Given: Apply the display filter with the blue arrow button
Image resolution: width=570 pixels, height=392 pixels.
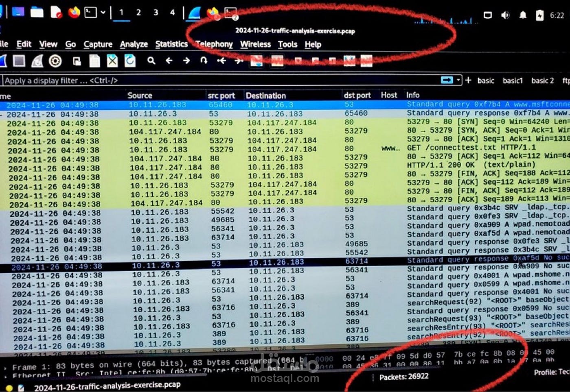Looking at the screenshot, I should coord(448,81).
